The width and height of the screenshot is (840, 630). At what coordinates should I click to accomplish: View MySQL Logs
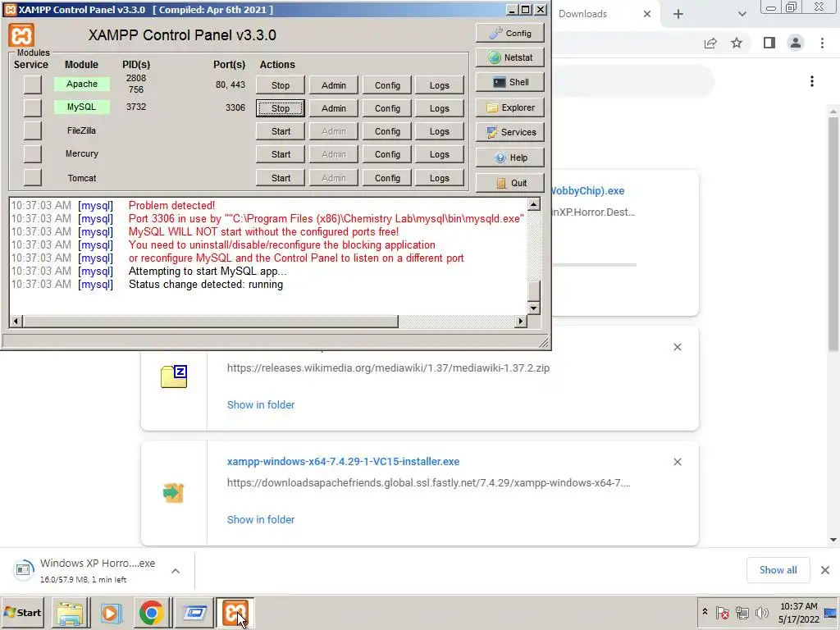440,108
